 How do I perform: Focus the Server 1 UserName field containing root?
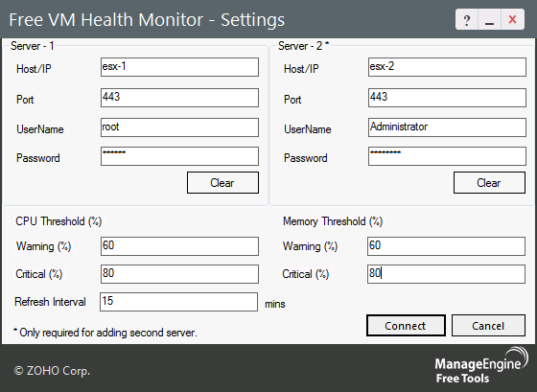179,127
